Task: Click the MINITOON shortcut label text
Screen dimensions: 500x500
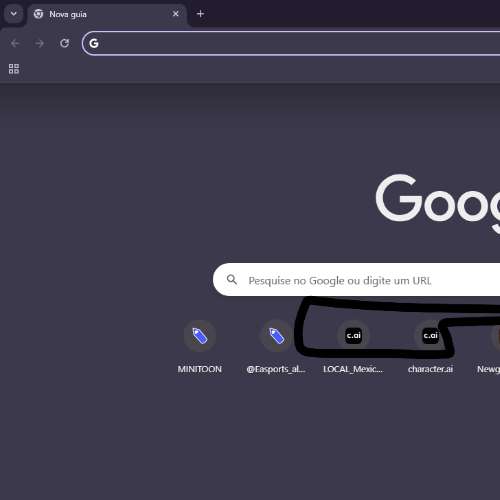Action: point(200,369)
